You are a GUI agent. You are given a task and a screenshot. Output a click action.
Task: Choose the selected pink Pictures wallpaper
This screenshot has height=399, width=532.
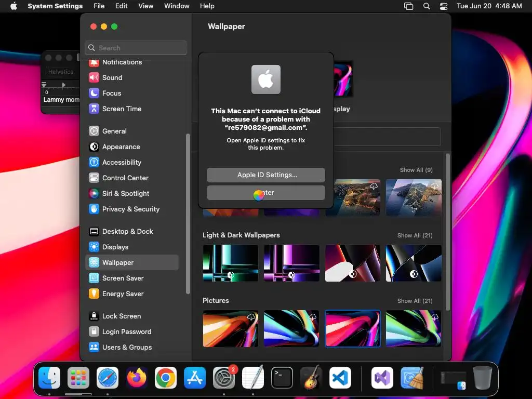coord(353,328)
